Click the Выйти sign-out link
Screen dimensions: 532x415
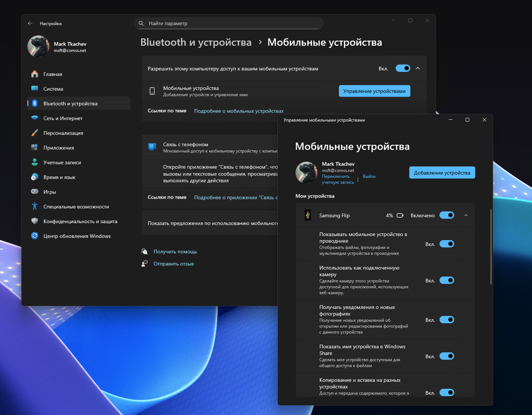pos(369,176)
